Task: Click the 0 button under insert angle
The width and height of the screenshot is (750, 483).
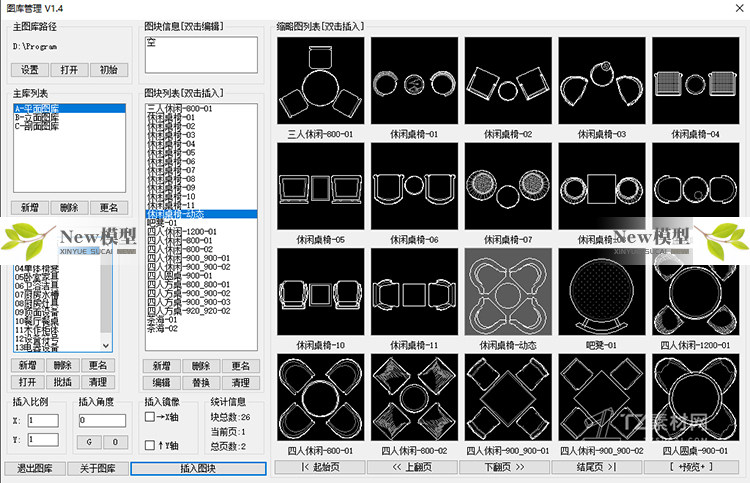Action: pos(115,442)
